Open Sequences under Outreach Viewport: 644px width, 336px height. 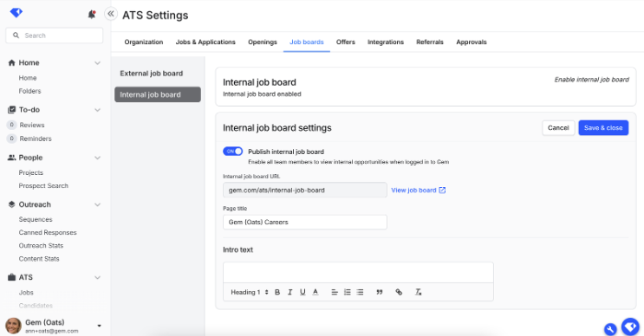(36, 219)
